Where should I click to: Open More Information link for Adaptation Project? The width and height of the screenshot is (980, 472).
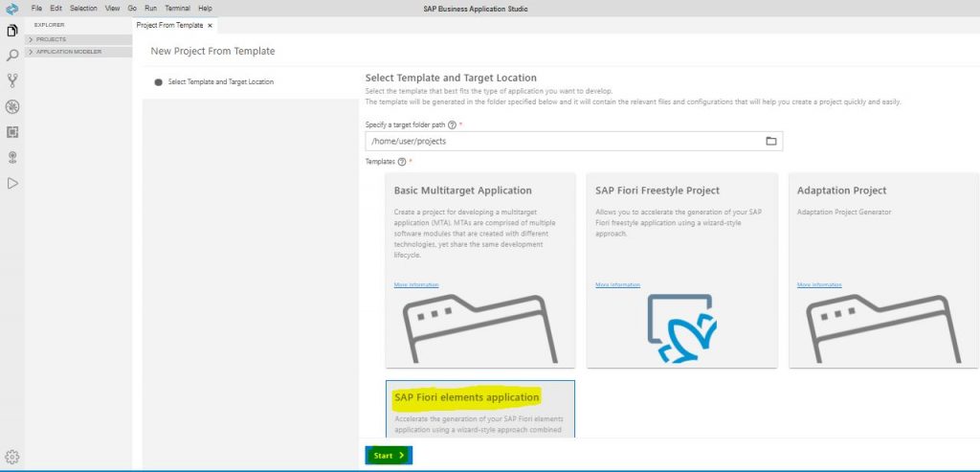click(x=819, y=285)
